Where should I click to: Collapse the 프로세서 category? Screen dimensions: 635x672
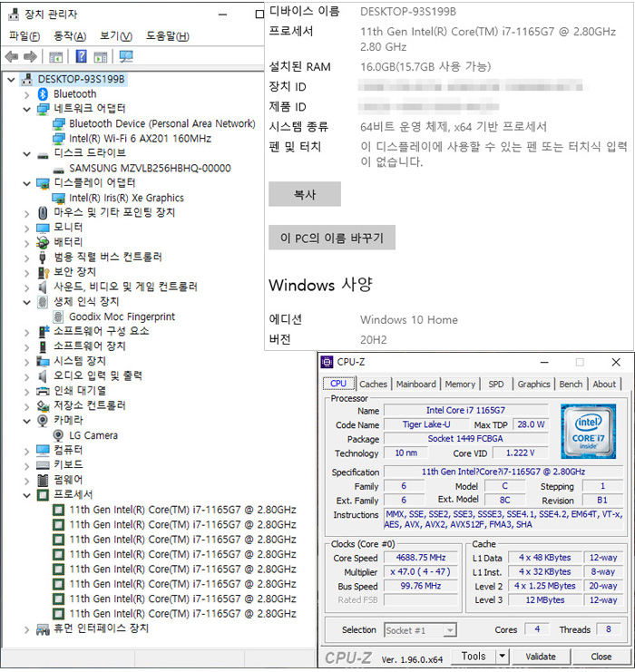[26, 495]
